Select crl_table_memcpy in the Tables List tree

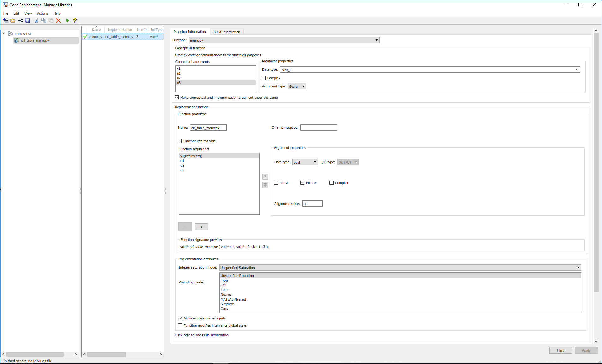coord(35,40)
